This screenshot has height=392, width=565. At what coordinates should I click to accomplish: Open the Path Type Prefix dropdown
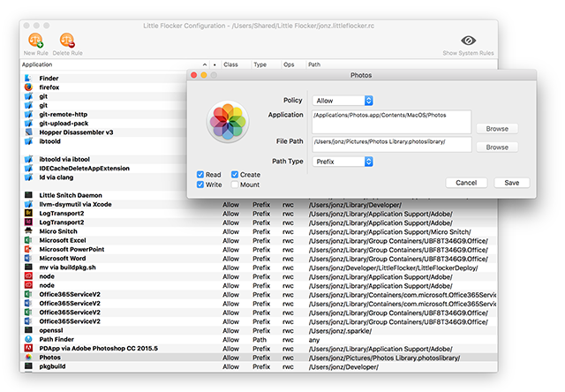tap(343, 162)
